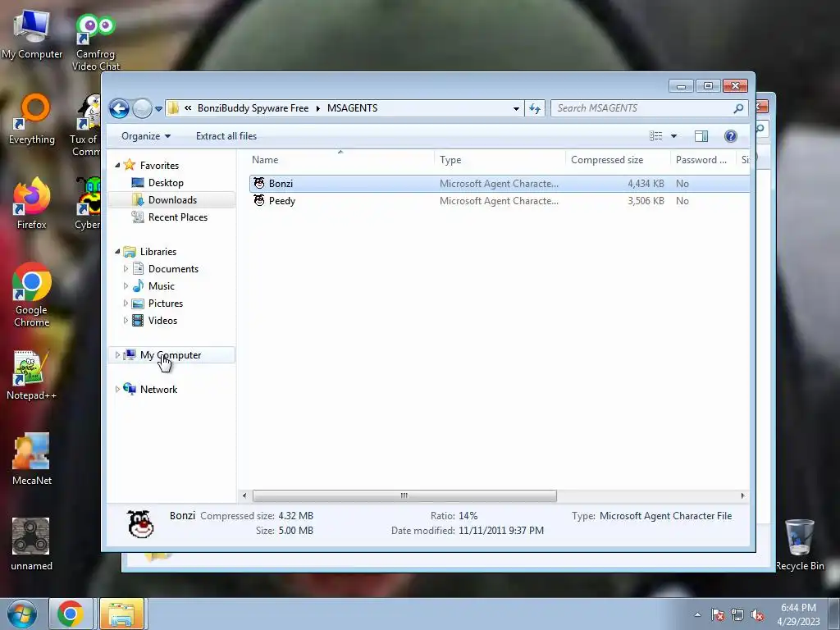Viewport: 840px width, 630px height.
Task: Sort by the Name column header
Action: (x=341, y=160)
